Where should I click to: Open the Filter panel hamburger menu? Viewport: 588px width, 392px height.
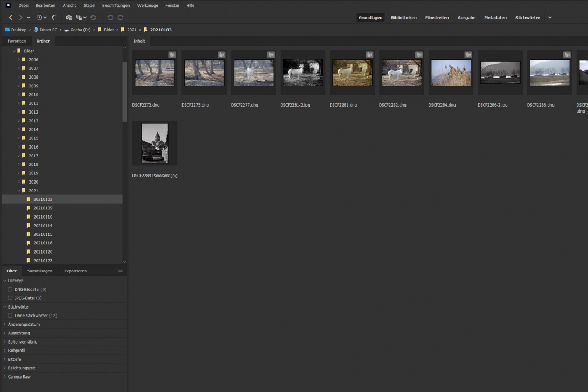click(x=121, y=271)
